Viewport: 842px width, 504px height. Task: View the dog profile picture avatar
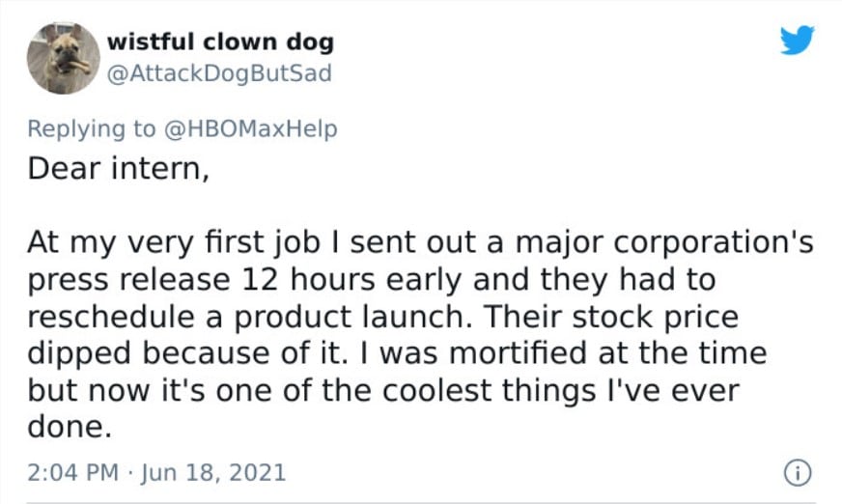(x=64, y=58)
